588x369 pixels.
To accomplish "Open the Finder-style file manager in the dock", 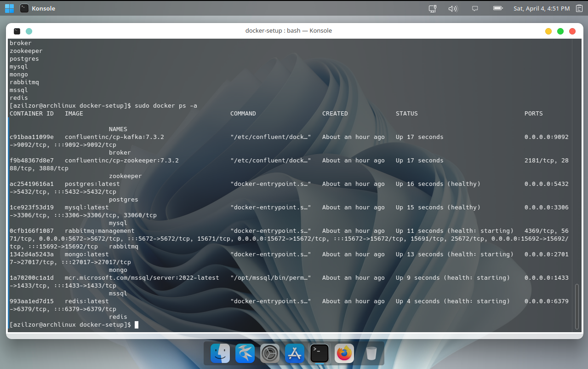I will pyautogui.click(x=220, y=353).
